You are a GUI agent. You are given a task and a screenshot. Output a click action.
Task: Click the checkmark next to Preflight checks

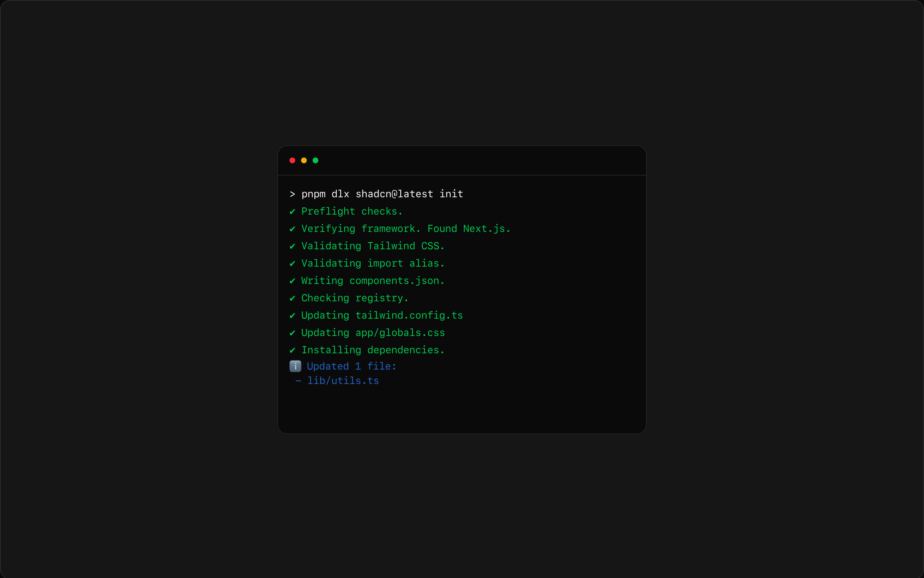pyautogui.click(x=292, y=211)
